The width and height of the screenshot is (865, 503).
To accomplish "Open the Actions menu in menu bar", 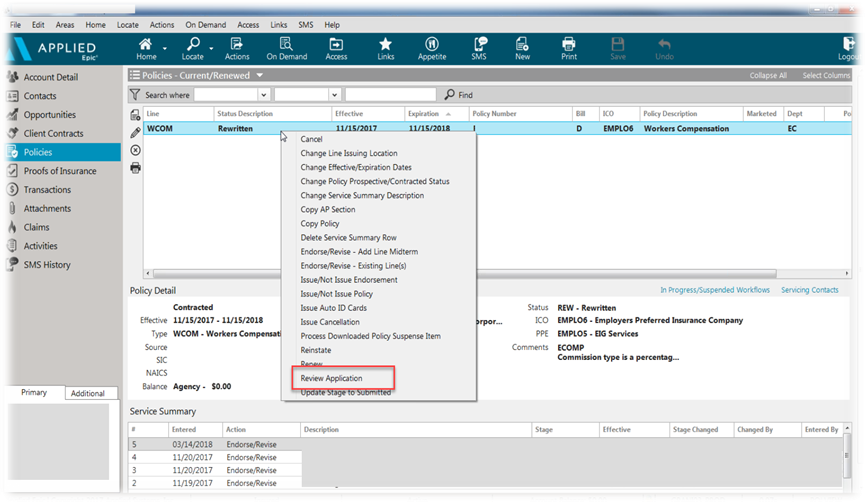I will pos(160,24).
